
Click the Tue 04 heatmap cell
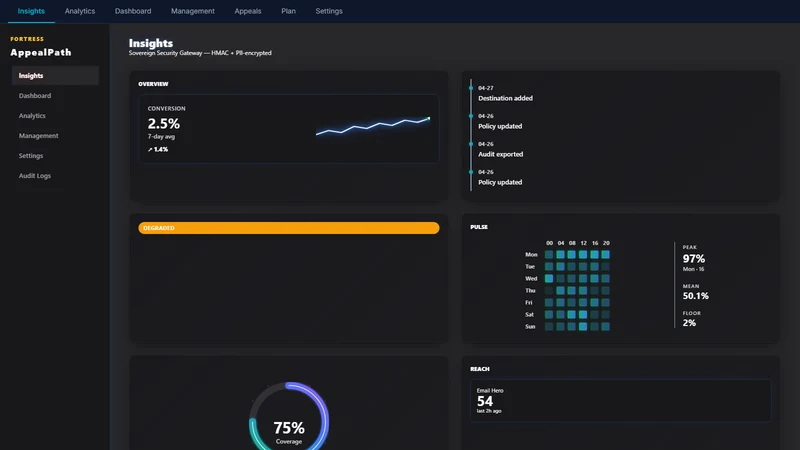click(x=560, y=266)
